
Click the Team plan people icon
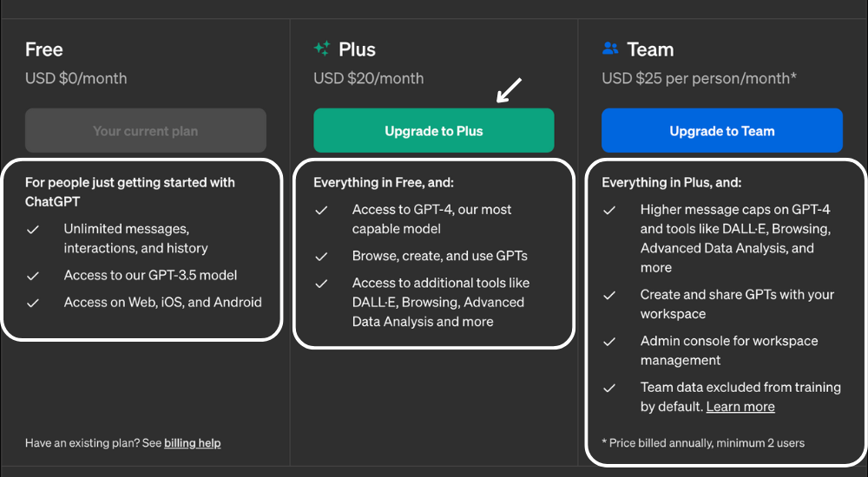610,49
